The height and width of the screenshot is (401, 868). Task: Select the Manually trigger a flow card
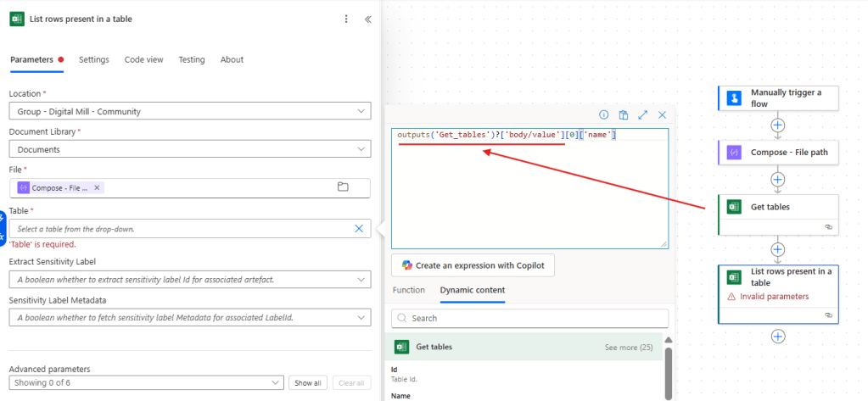(778, 97)
